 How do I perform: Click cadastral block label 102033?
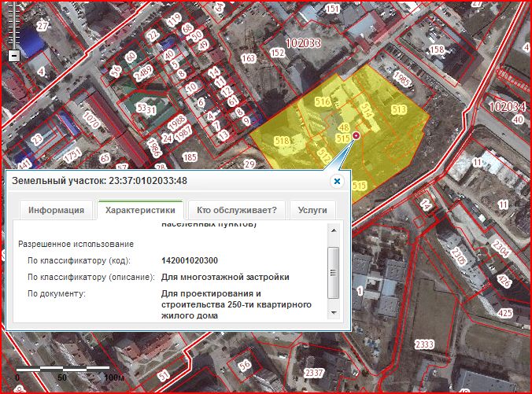pos(304,42)
